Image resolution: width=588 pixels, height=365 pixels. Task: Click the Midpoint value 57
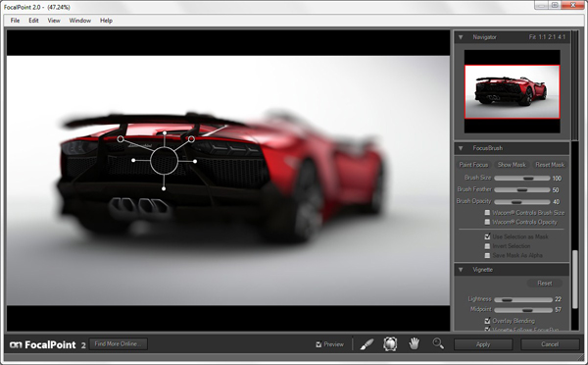(x=558, y=310)
